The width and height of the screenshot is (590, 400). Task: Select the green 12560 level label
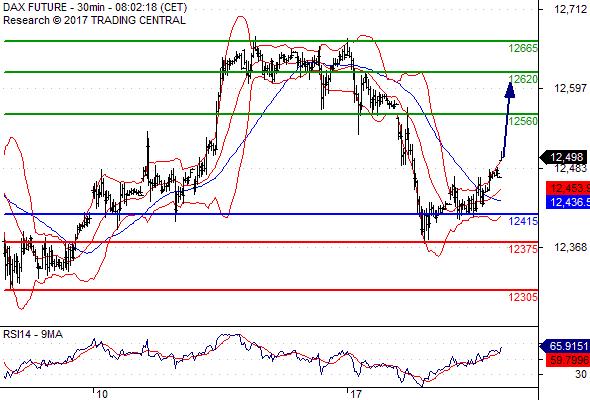click(x=523, y=121)
